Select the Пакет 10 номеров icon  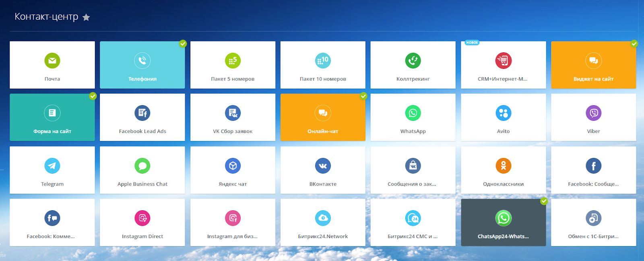pyautogui.click(x=323, y=61)
